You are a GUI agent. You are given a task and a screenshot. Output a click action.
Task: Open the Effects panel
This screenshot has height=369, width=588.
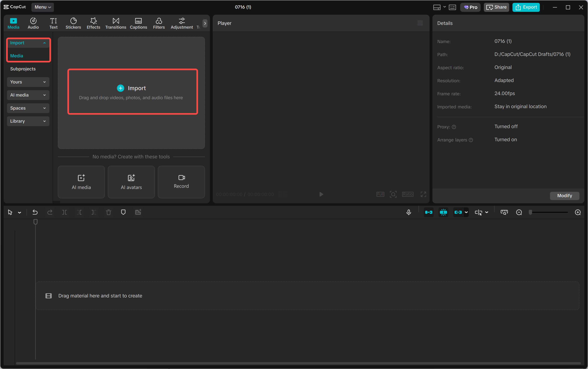pyautogui.click(x=93, y=23)
